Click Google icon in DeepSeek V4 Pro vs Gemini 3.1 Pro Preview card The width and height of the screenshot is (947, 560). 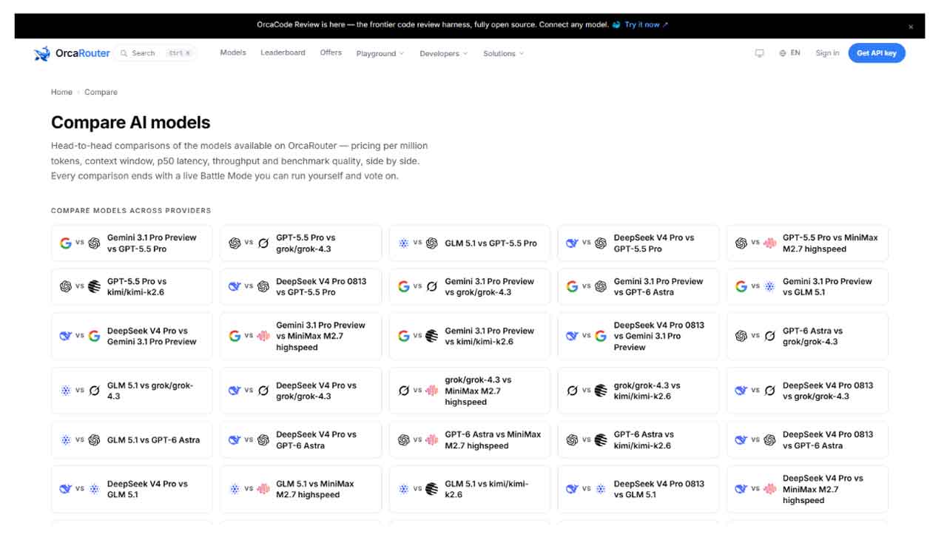94,336
